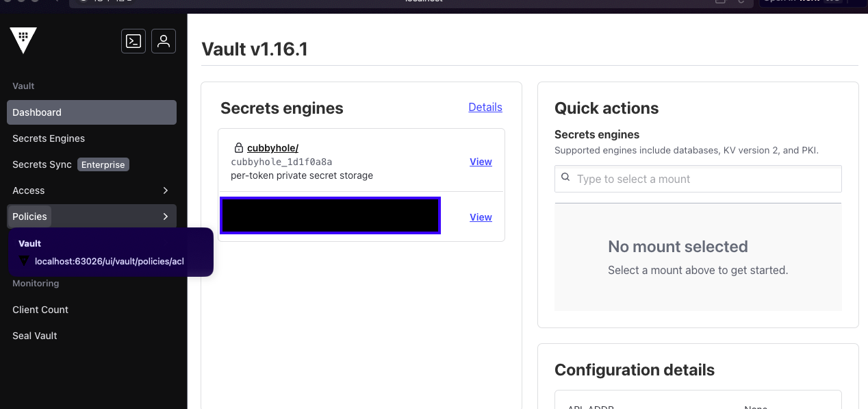Click the lock icon beside cubbyhole/

[x=239, y=148]
